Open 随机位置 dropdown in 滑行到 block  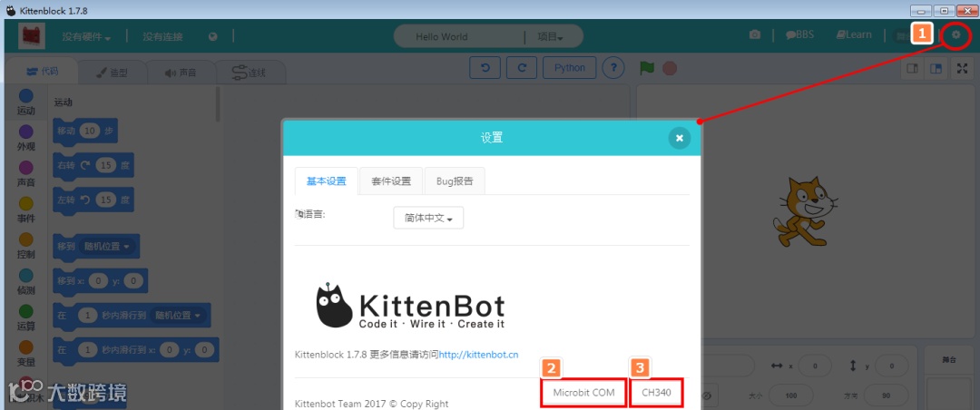(179, 316)
